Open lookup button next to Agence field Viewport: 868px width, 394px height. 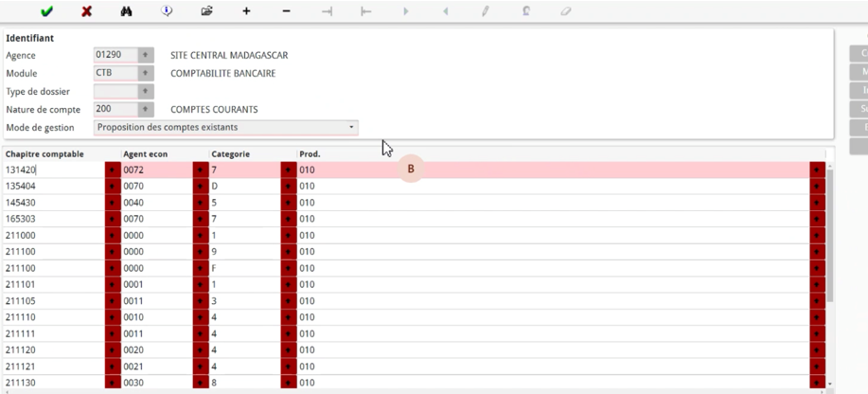pos(146,56)
